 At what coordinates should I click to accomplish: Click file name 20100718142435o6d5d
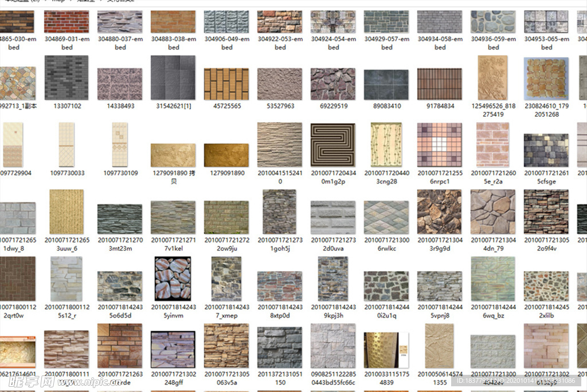[x=120, y=311]
